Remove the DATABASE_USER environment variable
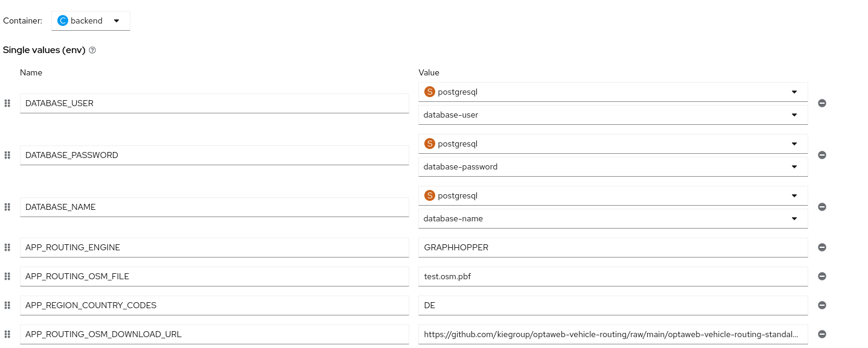The image size is (868, 348). [x=822, y=103]
